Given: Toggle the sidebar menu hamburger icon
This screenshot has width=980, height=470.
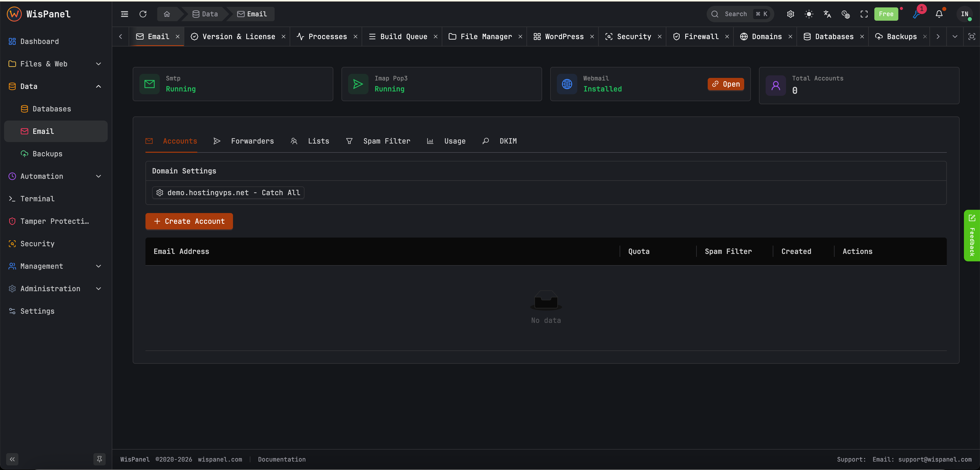Looking at the screenshot, I should [124, 14].
